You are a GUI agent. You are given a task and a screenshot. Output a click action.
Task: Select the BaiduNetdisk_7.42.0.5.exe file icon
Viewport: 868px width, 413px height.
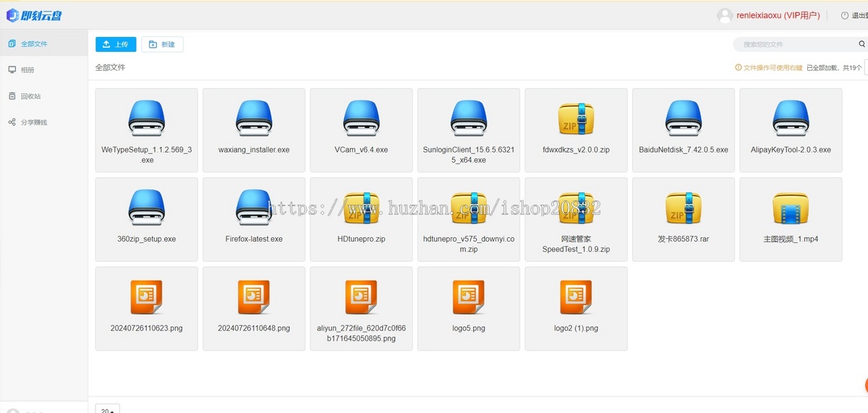pos(684,118)
